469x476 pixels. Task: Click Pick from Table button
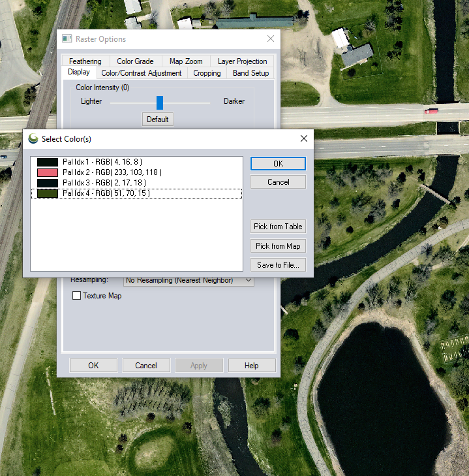pos(278,227)
